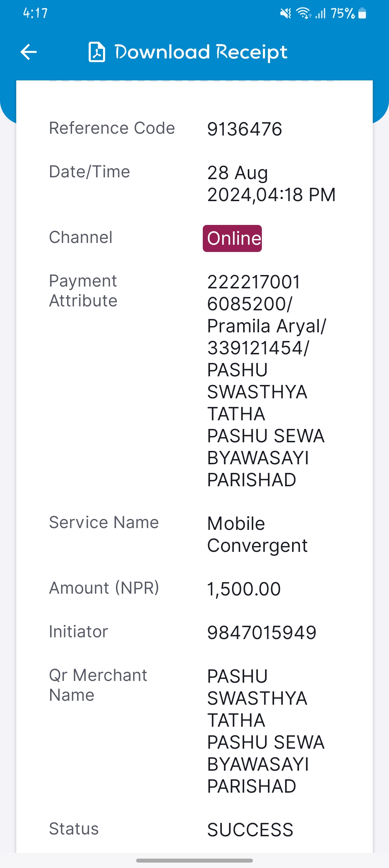Viewport: 389px width, 868px height.
Task: Tap reference code 9136476
Action: [x=245, y=129]
